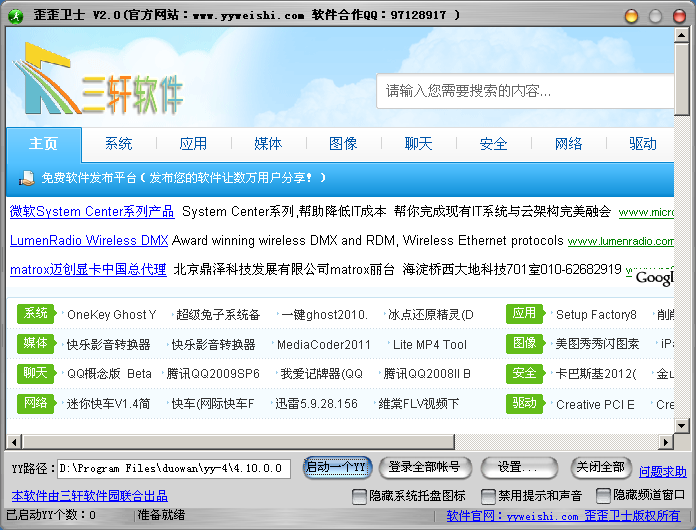The width and height of the screenshot is (696, 530).
Task: Click the green 图像 category tag
Action: (x=525, y=344)
